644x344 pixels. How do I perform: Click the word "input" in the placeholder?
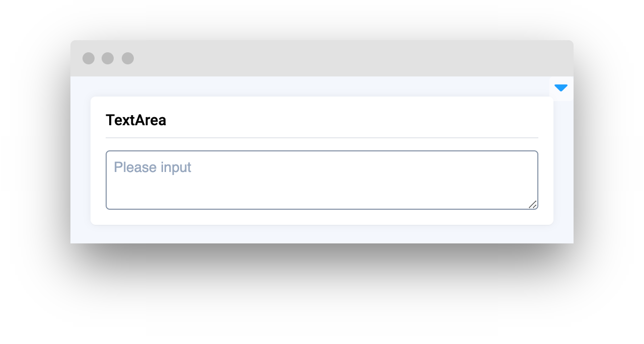point(176,167)
